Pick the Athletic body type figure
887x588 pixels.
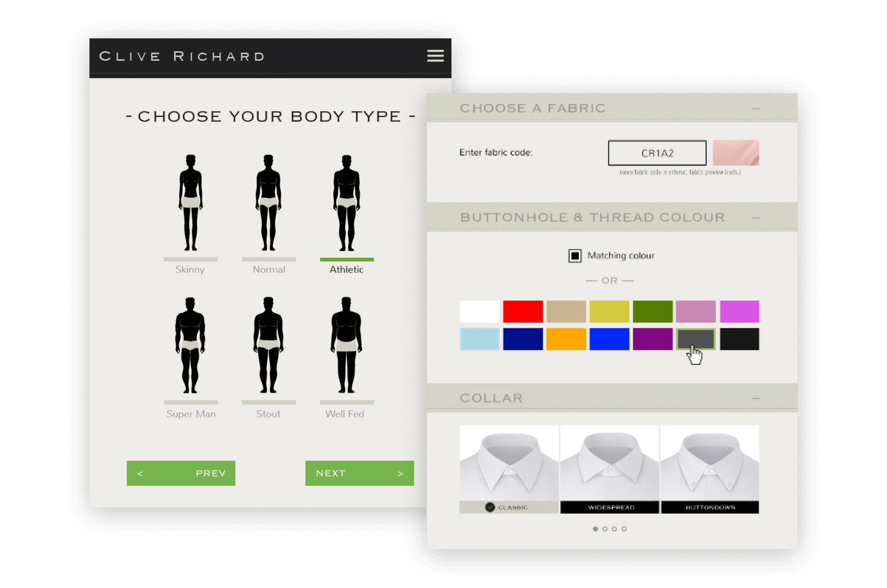pyautogui.click(x=346, y=203)
